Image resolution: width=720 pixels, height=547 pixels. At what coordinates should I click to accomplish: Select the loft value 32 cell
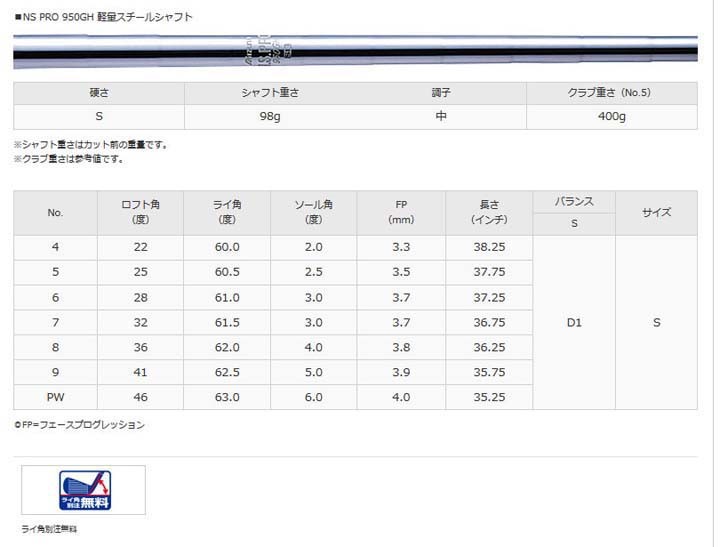(x=141, y=323)
